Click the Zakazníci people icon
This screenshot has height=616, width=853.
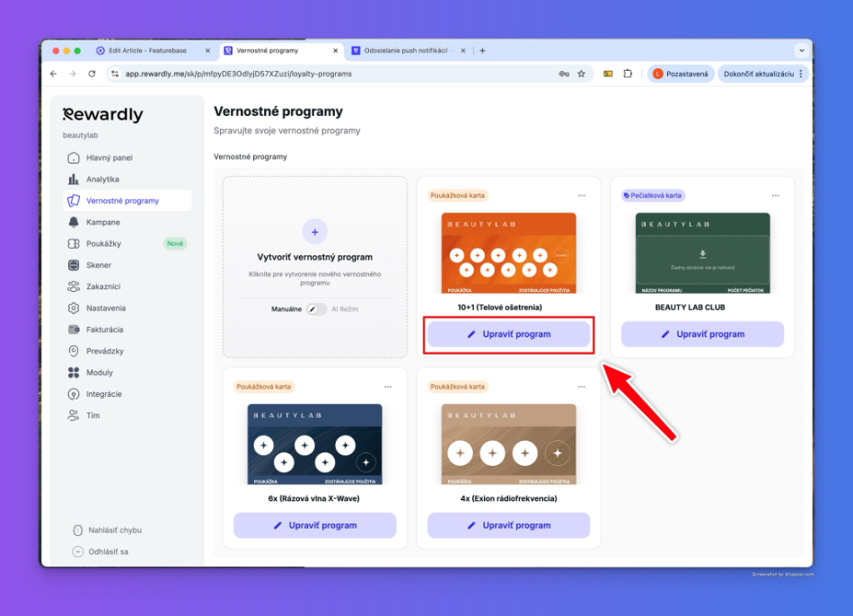[x=74, y=286]
